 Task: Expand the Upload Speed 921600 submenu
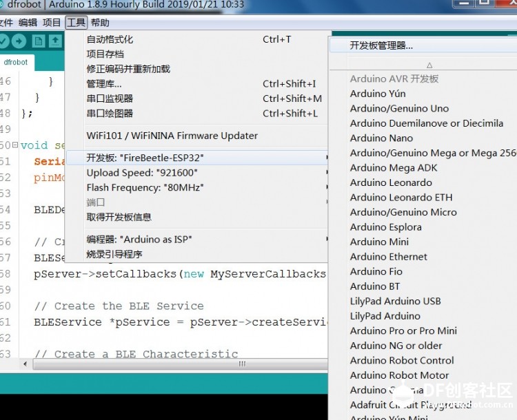pyautogui.click(x=197, y=173)
